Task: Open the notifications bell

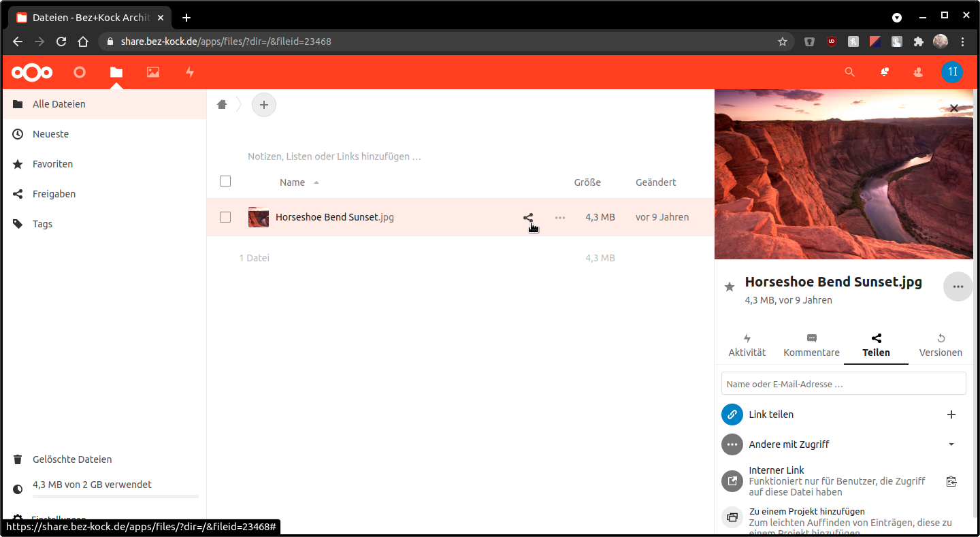Action: pyautogui.click(x=884, y=72)
